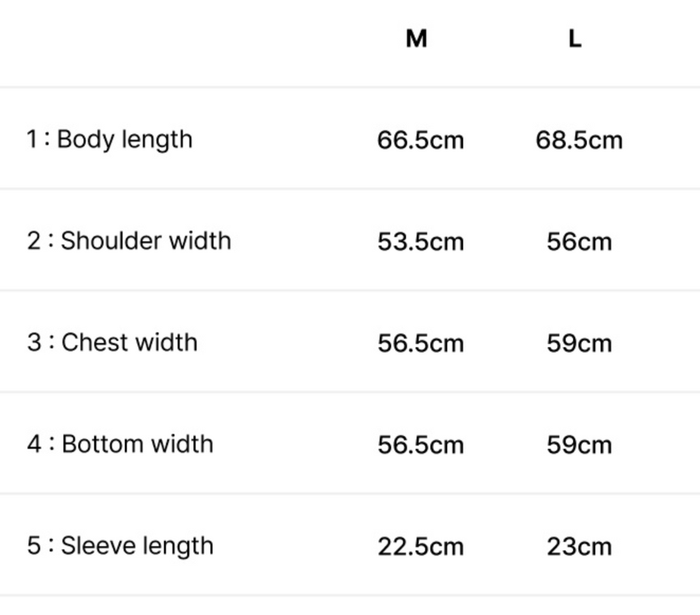Click the Chest width row label
The width and height of the screenshot is (700, 615).
pos(112,343)
